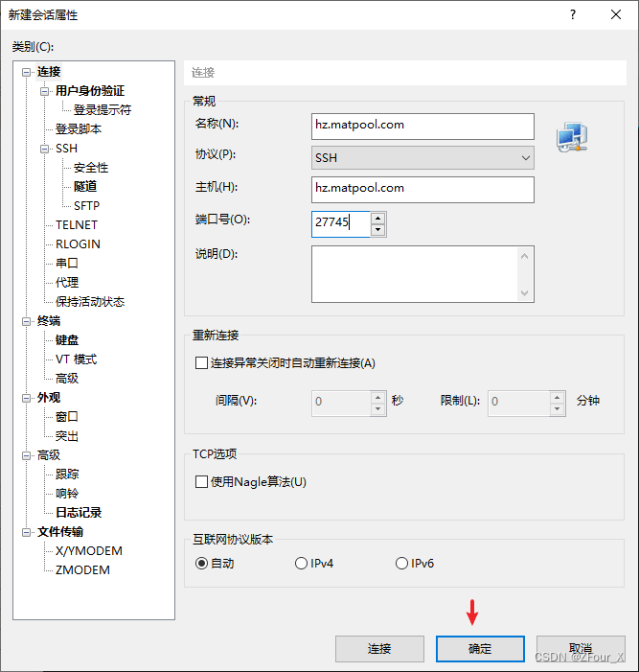Enable auto reconnect on abnormal close checkbox
This screenshot has width=639, height=672.
201,363
